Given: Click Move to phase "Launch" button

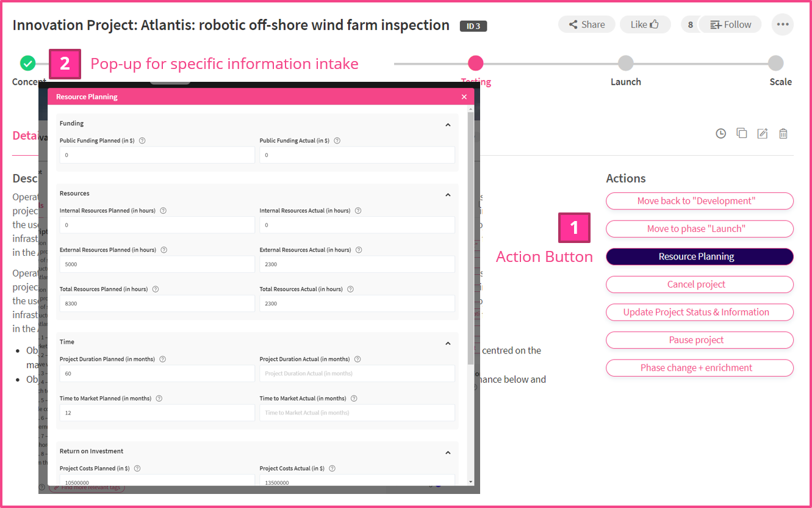Looking at the screenshot, I should pos(699,229).
